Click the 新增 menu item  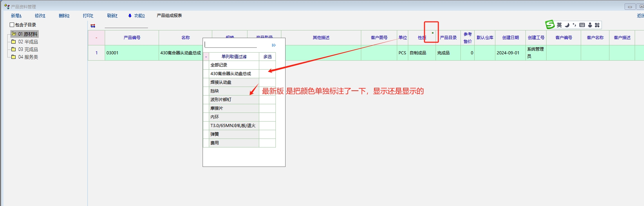(16, 16)
